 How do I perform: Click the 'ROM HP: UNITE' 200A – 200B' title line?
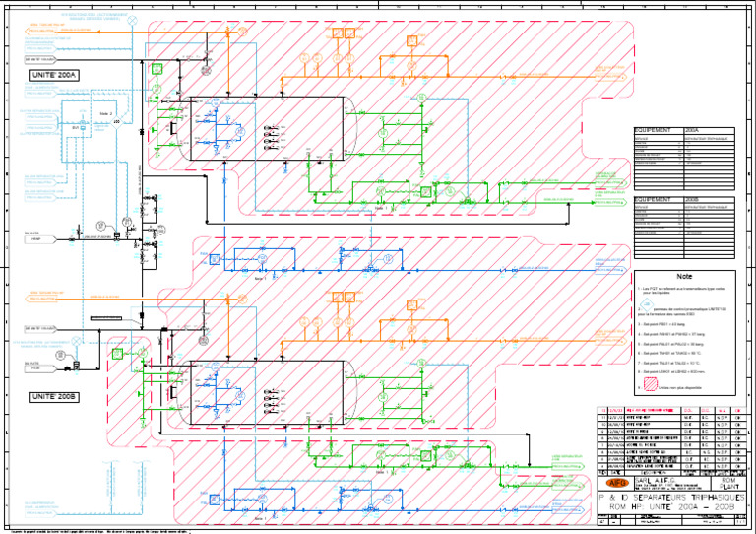(x=671, y=507)
